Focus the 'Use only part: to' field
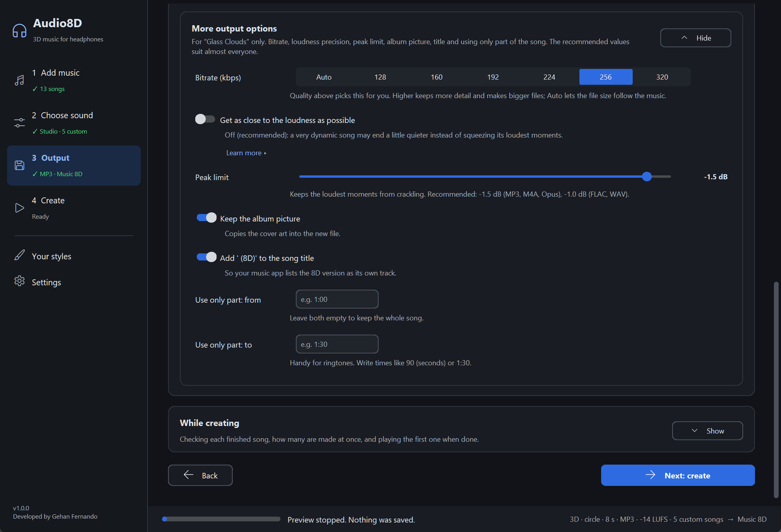781x532 pixels. point(337,344)
